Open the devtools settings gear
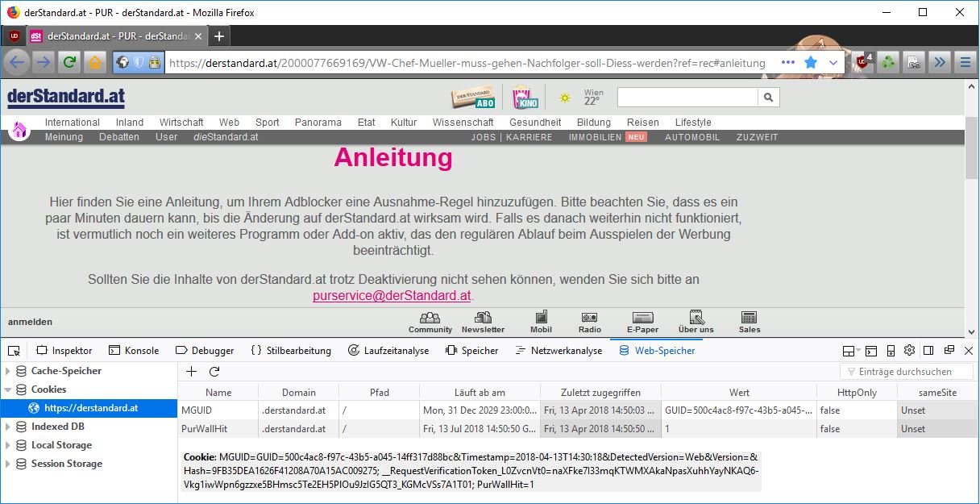 click(909, 351)
